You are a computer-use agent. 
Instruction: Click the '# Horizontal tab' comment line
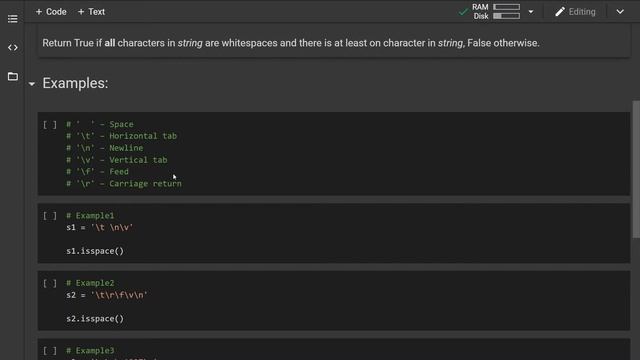[x=122, y=136]
